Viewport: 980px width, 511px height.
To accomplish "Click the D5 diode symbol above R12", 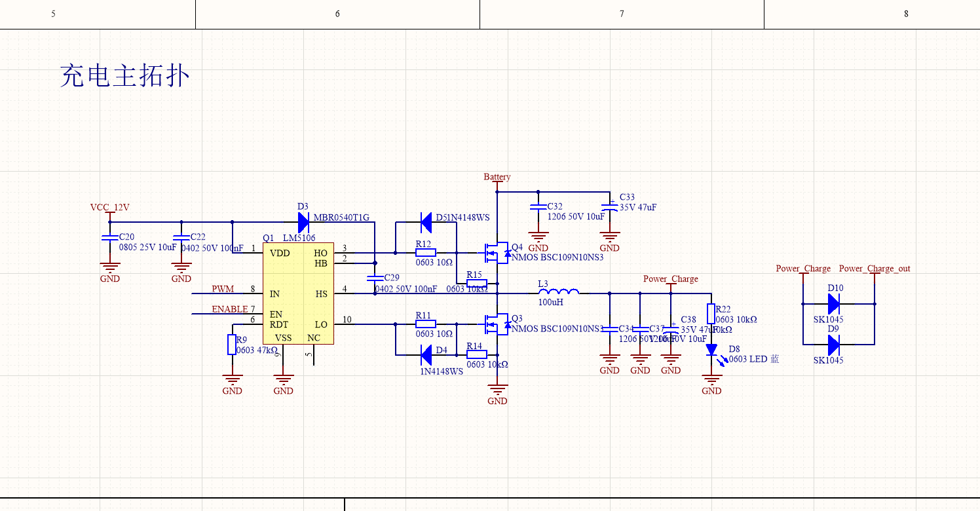I will point(426,222).
